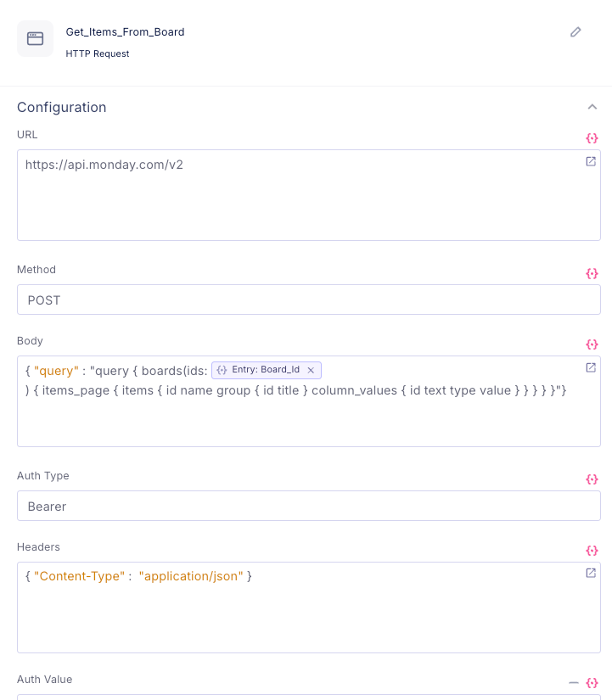This screenshot has height=700, width=612.
Task: Click the HTTP Request node icon
Action: (x=35, y=39)
